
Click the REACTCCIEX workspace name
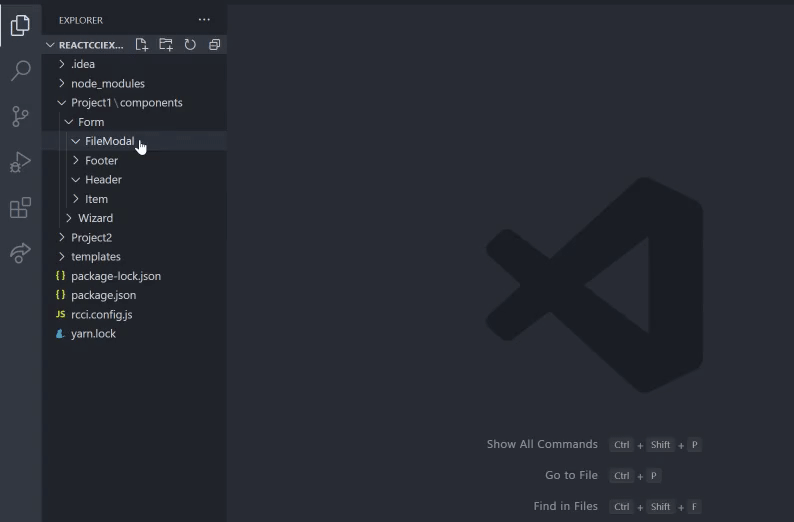91,45
